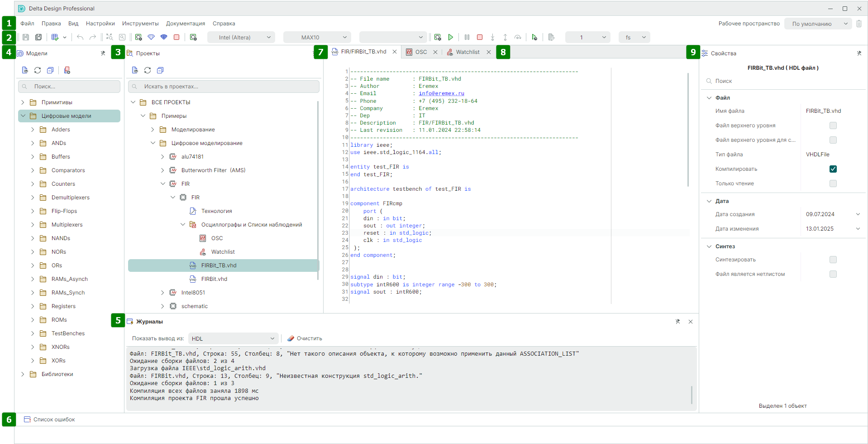The image size is (868, 444).
Task: Click collapse-all icon in Projects panel
Action: pos(160,70)
